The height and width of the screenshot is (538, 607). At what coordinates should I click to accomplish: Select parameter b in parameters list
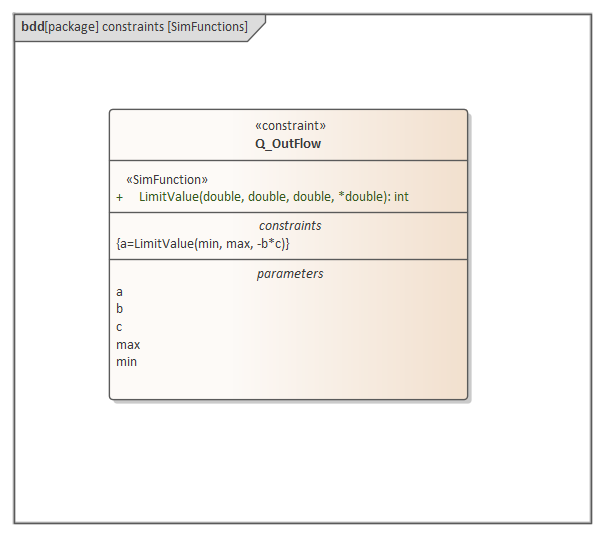[x=120, y=309]
